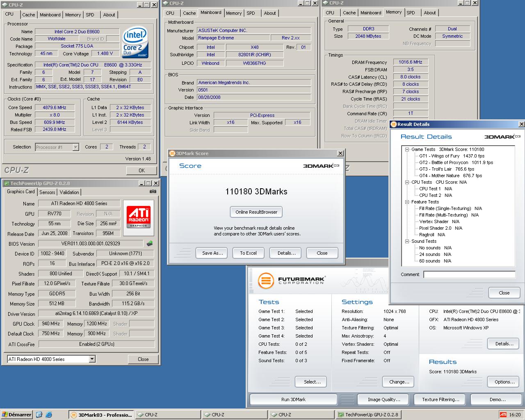This screenshot has width=525, height=420.
Task: Select Pixel Shader 2.0 tree row
Action: tap(441, 228)
